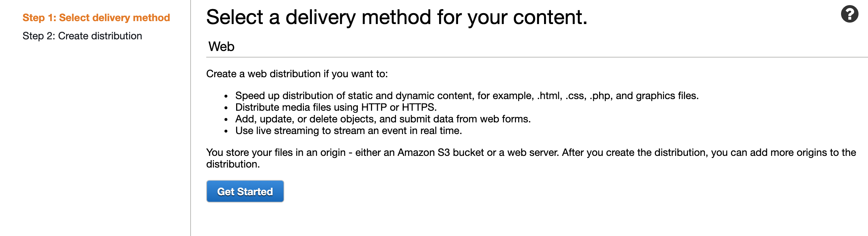Click the bullet dot before "Speed up distribution"
Viewport: 868px width, 236px height.
(226, 97)
